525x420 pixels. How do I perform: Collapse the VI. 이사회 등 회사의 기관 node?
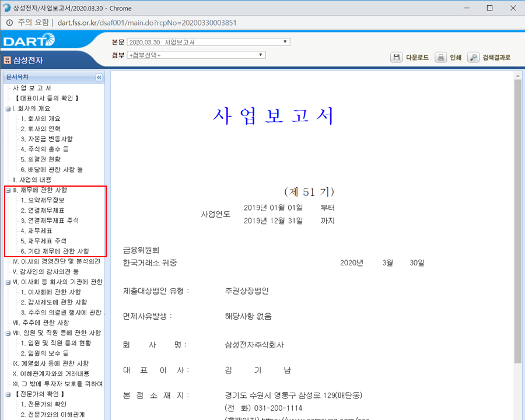click(x=8, y=282)
